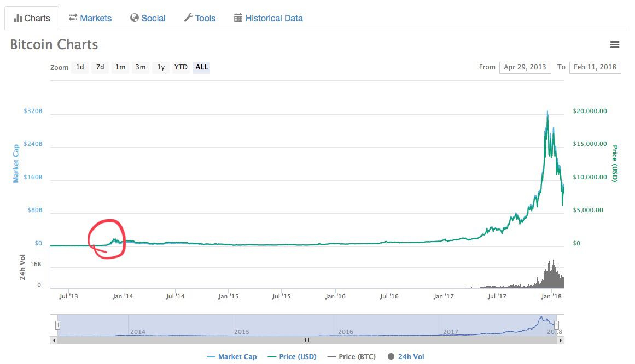Set zoom to 7d
635x364 pixels.
click(100, 67)
